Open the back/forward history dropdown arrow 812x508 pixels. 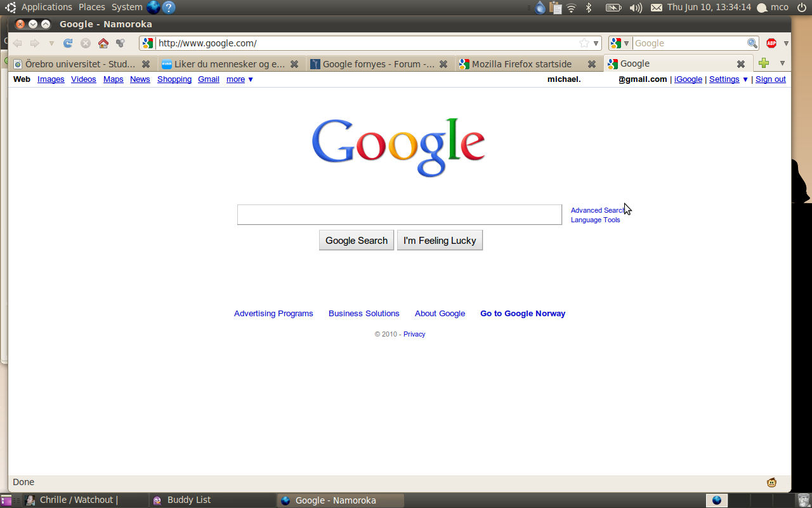coord(51,44)
